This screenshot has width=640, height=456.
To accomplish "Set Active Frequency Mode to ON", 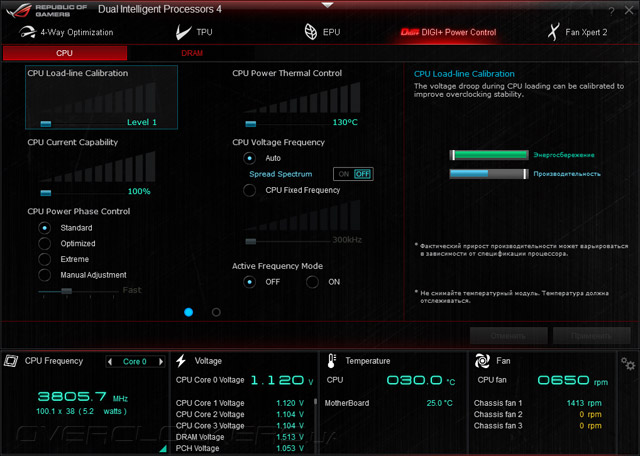I will (x=312, y=282).
